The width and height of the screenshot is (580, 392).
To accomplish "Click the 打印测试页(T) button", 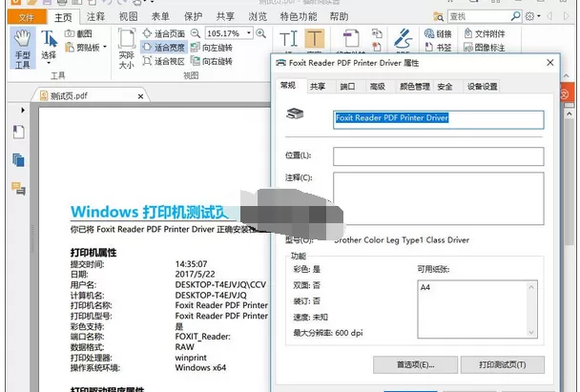I will pos(503,364).
